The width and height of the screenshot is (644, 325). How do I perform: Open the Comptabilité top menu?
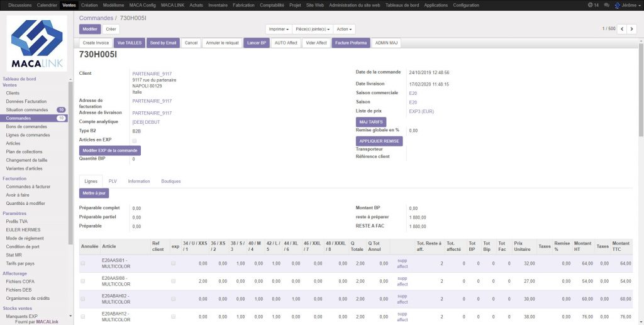(x=272, y=5)
